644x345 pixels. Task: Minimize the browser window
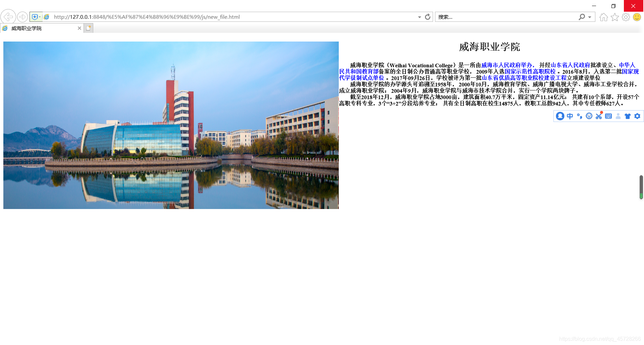[594, 6]
